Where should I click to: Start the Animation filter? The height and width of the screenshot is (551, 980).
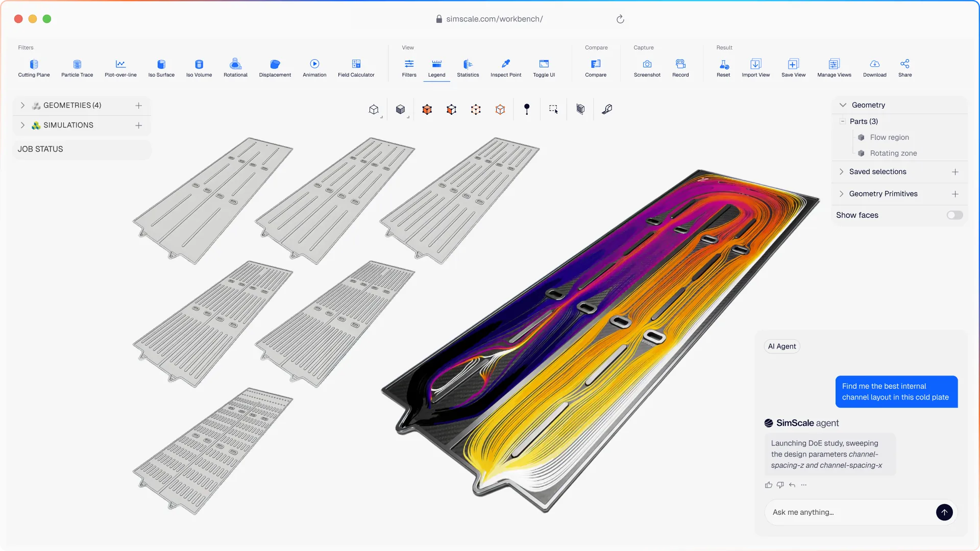[314, 68]
